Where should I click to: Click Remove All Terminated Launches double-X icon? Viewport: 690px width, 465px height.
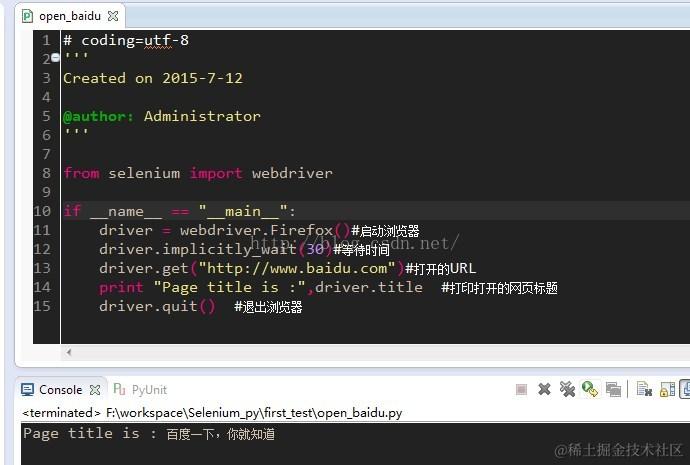tap(567, 389)
